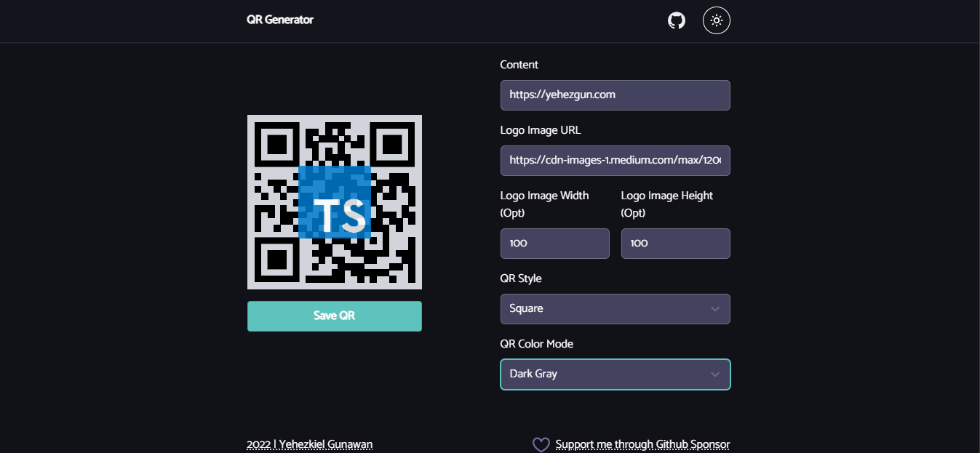This screenshot has width=980, height=453.
Task: Click the Logo Image URL label
Action: pyautogui.click(x=541, y=130)
